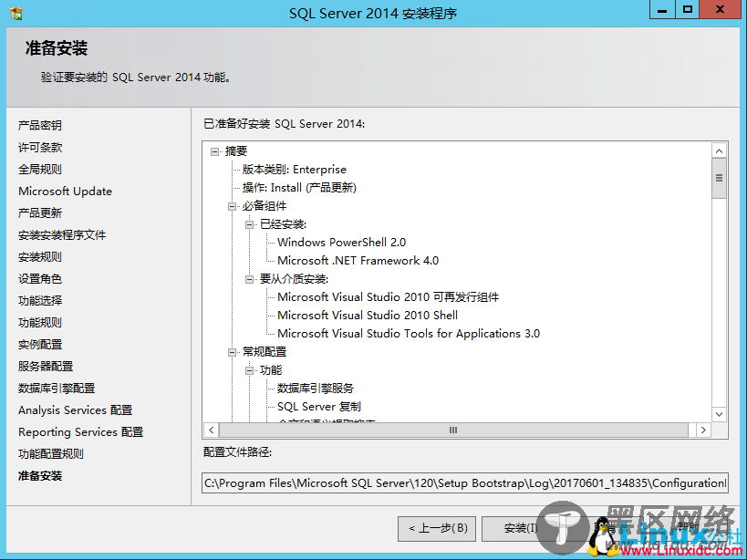Open the 安装安装程序文件 step

[x=62, y=234]
